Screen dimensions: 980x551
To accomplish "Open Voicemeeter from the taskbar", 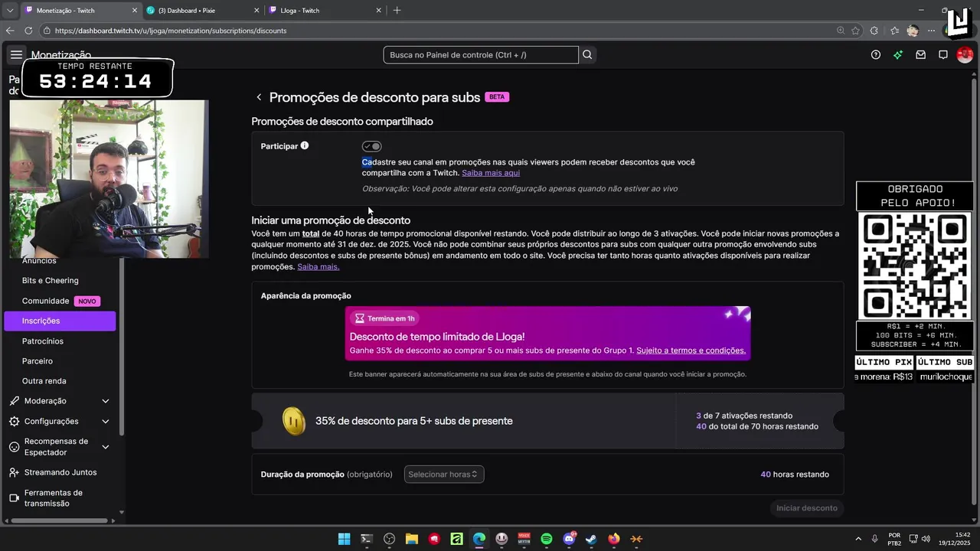I will pos(524,539).
